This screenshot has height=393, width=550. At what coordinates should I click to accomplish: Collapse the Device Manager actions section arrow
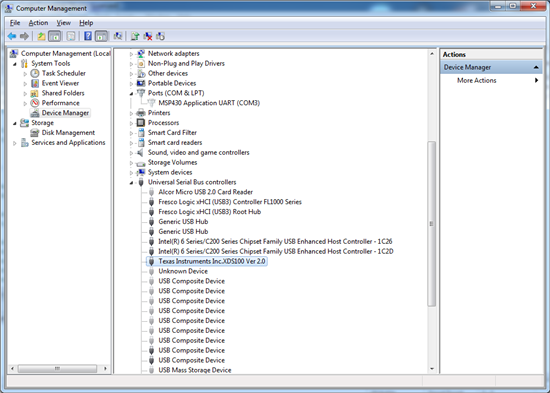pyautogui.click(x=536, y=67)
